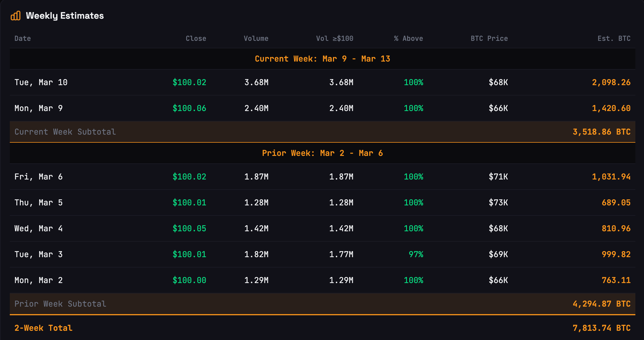Select the Mon, Mar 9 row
644x340 pixels.
pyautogui.click(x=322, y=108)
